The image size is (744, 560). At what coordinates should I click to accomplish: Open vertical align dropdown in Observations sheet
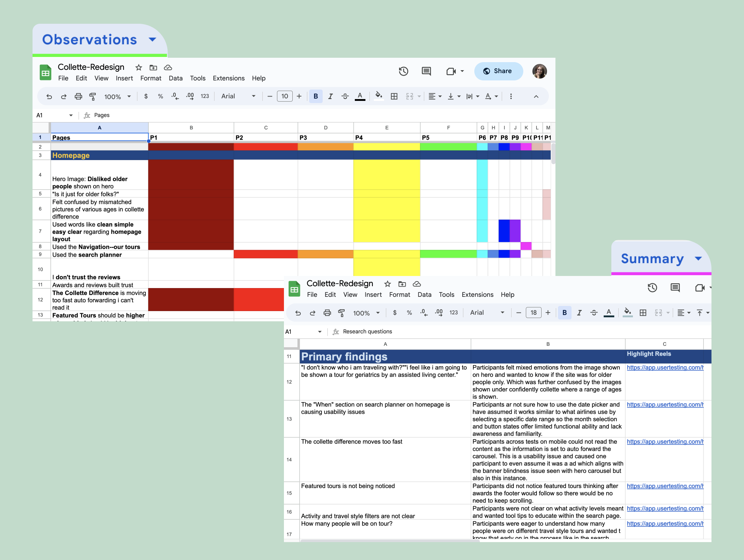click(x=454, y=96)
